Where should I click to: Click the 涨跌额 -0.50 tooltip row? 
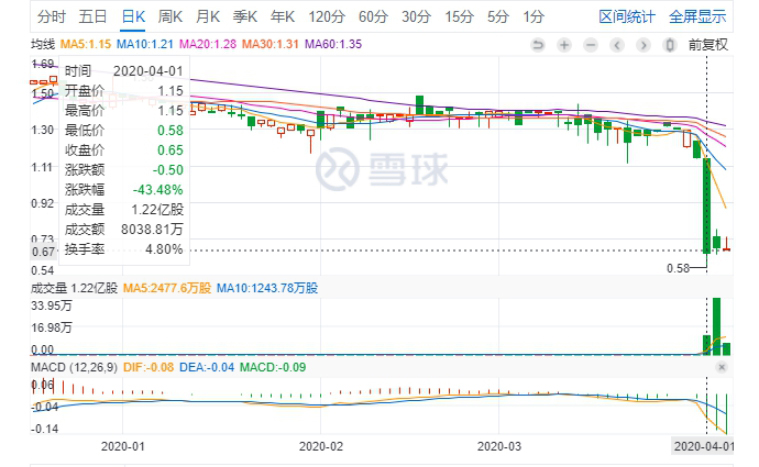(124, 170)
